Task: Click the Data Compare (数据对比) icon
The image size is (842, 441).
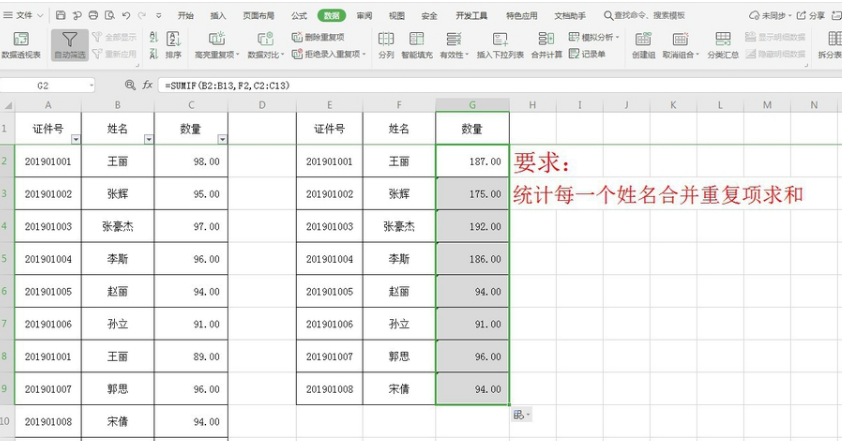Action: click(x=265, y=39)
